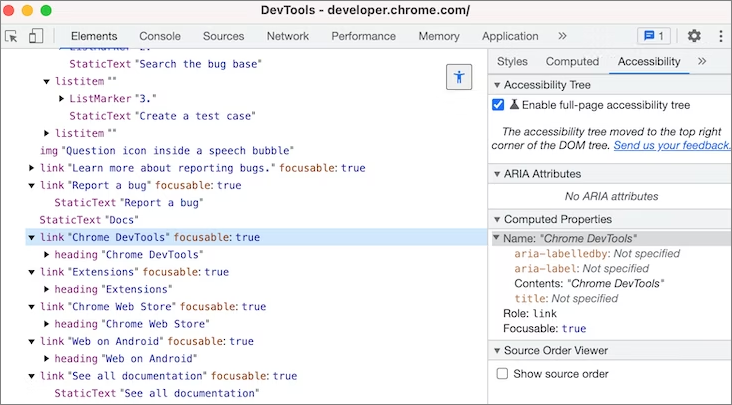Click the messages count badge
Screen dimensions: 732x405
[654, 36]
